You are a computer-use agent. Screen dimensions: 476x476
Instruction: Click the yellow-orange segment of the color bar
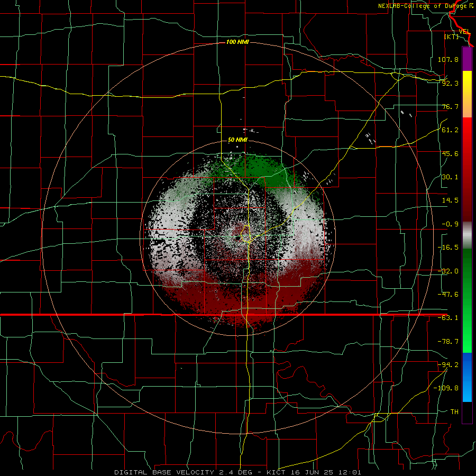[x=467, y=94]
